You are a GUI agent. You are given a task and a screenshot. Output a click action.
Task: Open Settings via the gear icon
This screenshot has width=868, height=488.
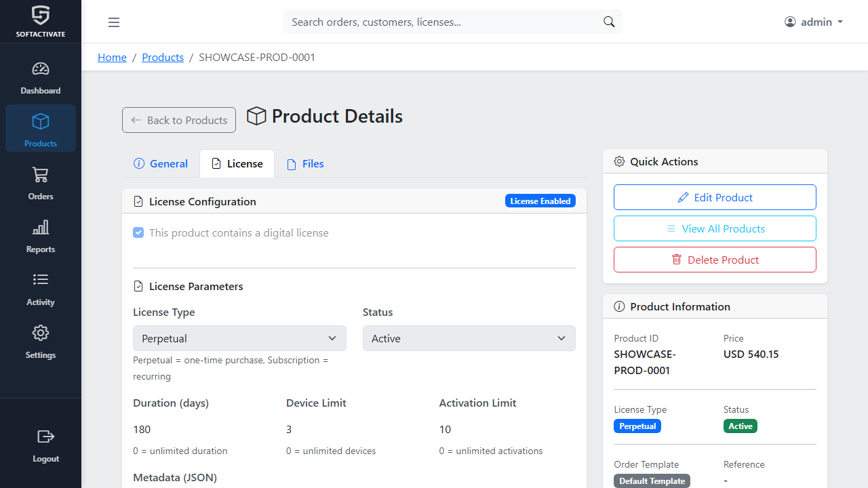coord(41,333)
